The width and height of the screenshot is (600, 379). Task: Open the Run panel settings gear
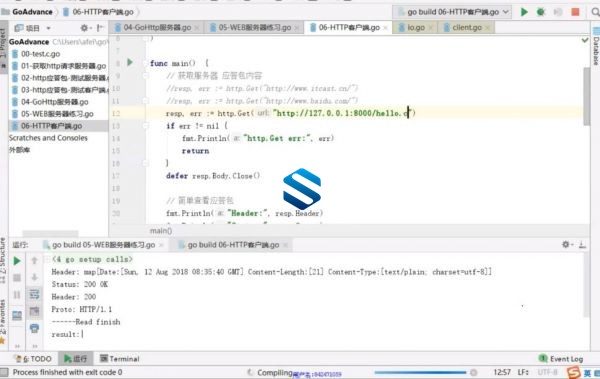pyautogui.click(x=566, y=244)
